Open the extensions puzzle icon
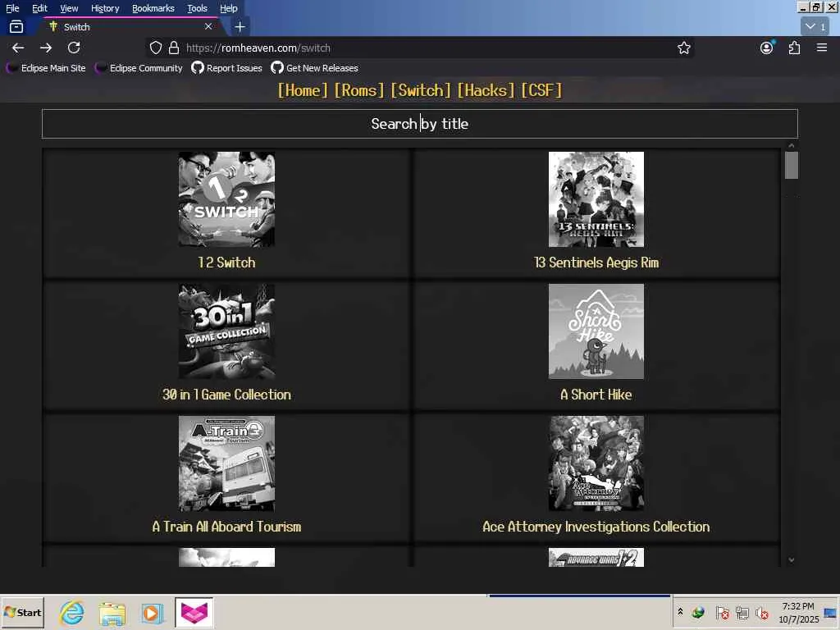The height and width of the screenshot is (630, 840). 794,48
